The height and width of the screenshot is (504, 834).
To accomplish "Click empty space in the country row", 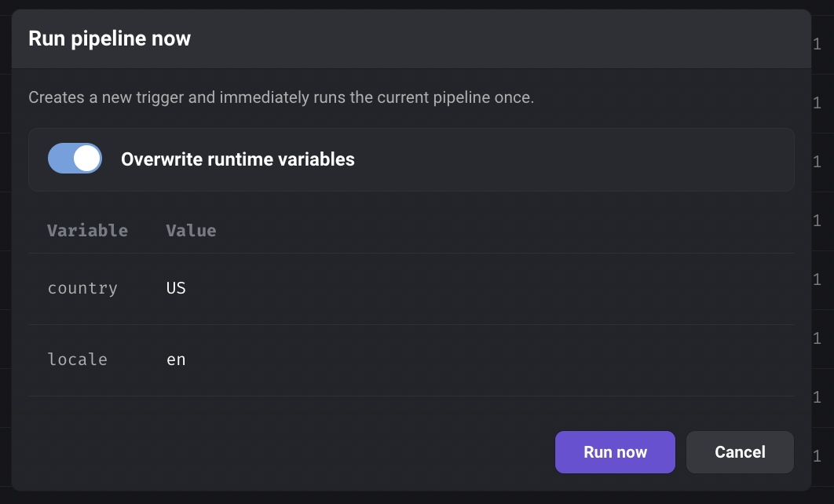I will pyautogui.click(x=479, y=289).
